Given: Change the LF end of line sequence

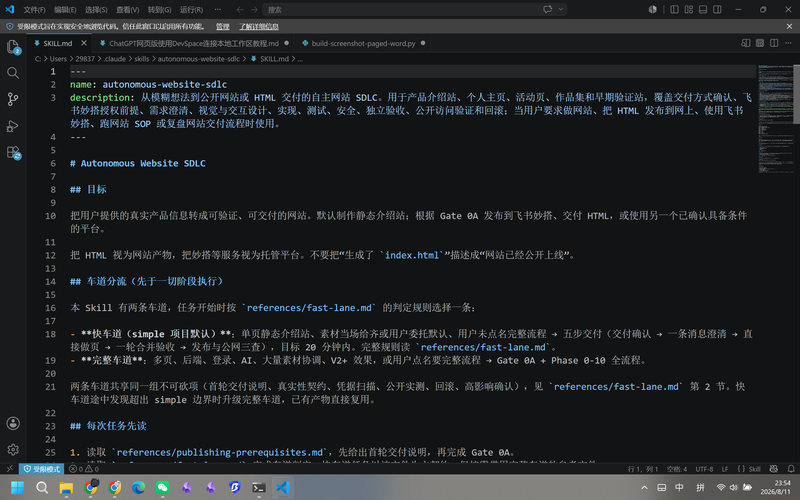Looking at the screenshot, I should tap(725, 468).
